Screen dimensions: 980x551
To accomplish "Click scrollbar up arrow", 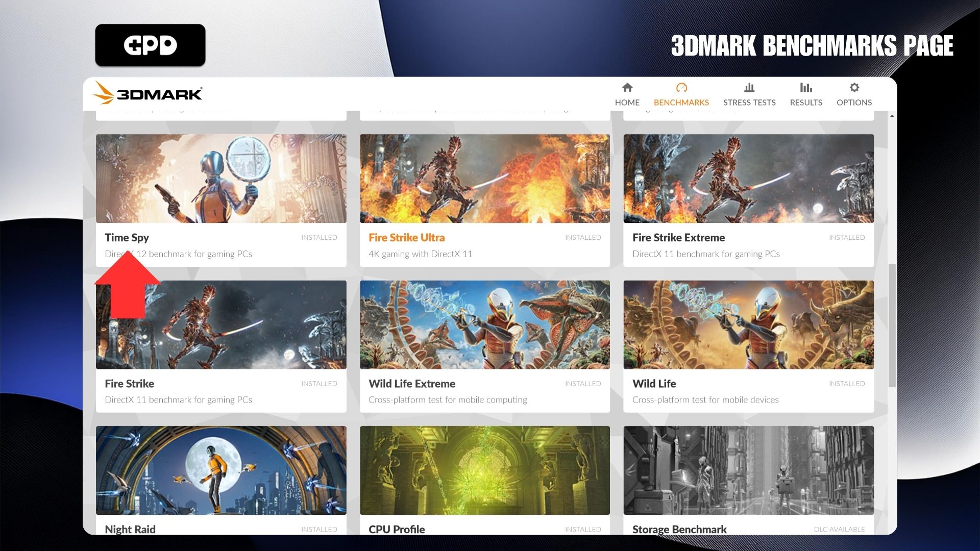I will click(x=892, y=116).
